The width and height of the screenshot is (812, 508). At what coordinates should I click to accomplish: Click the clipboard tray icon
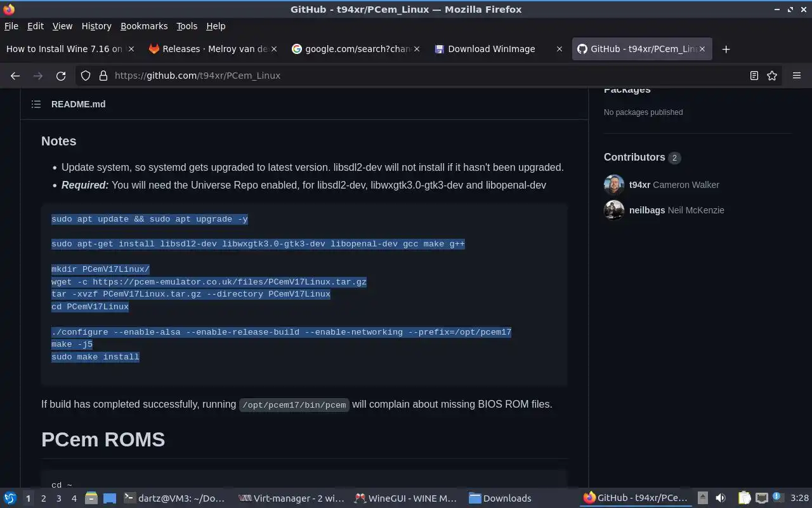745,498
